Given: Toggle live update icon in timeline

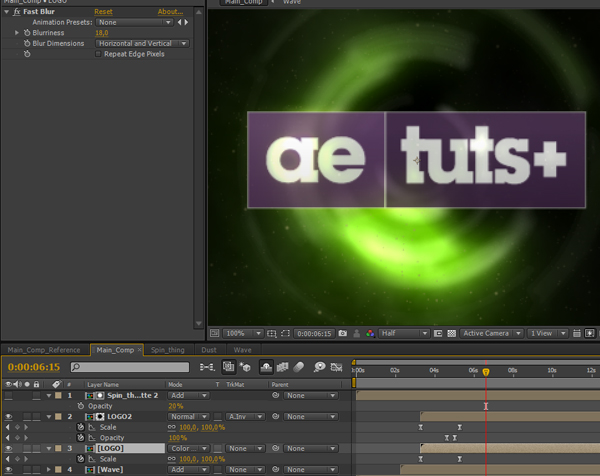Looking at the screenshot, I should point(228,367).
